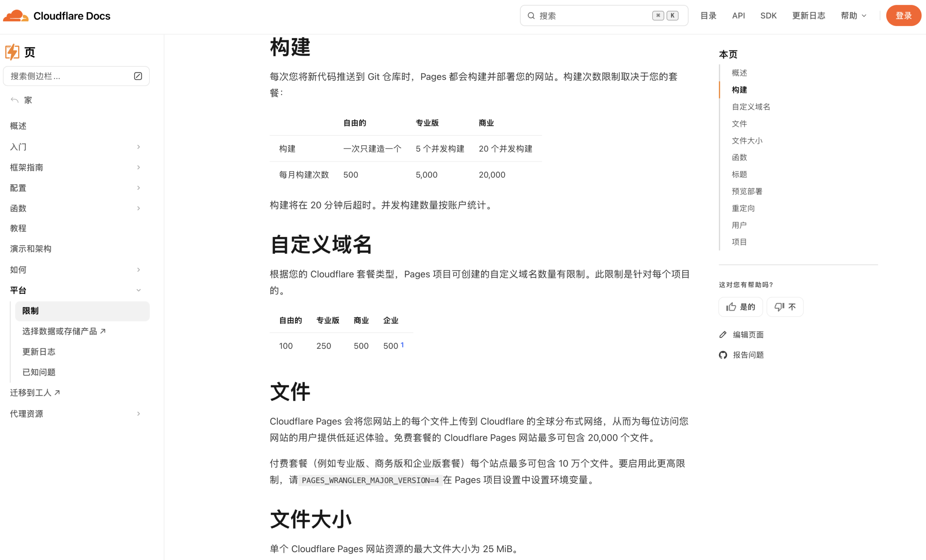Jump to 重定向 in page outline
Image resolution: width=926 pixels, height=560 pixels.
pyautogui.click(x=743, y=208)
